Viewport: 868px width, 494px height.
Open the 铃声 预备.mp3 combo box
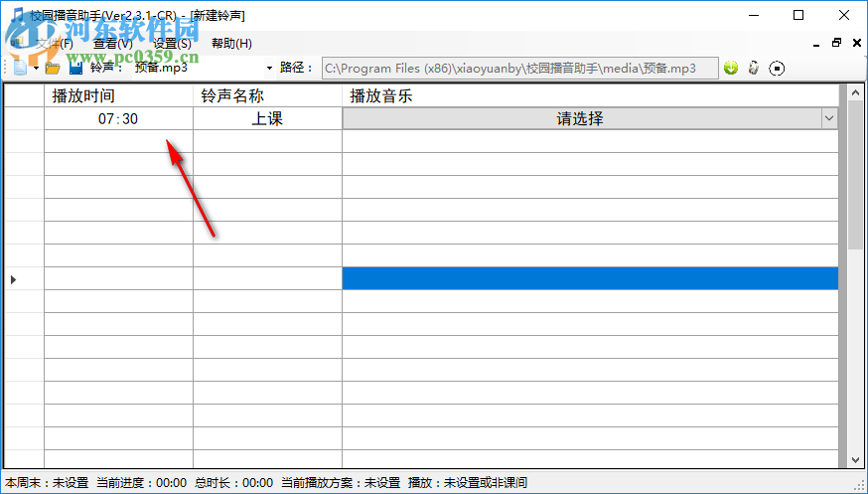click(x=204, y=69)
